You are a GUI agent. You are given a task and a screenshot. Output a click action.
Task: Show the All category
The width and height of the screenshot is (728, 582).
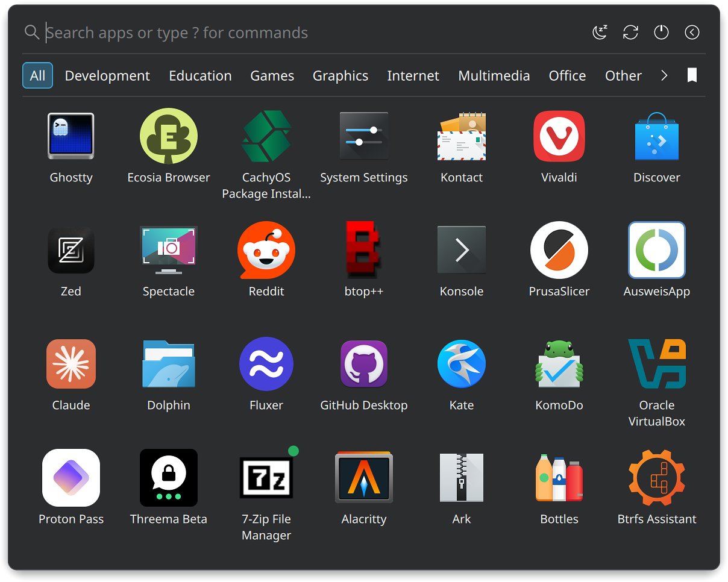click(x=37, y=75)
